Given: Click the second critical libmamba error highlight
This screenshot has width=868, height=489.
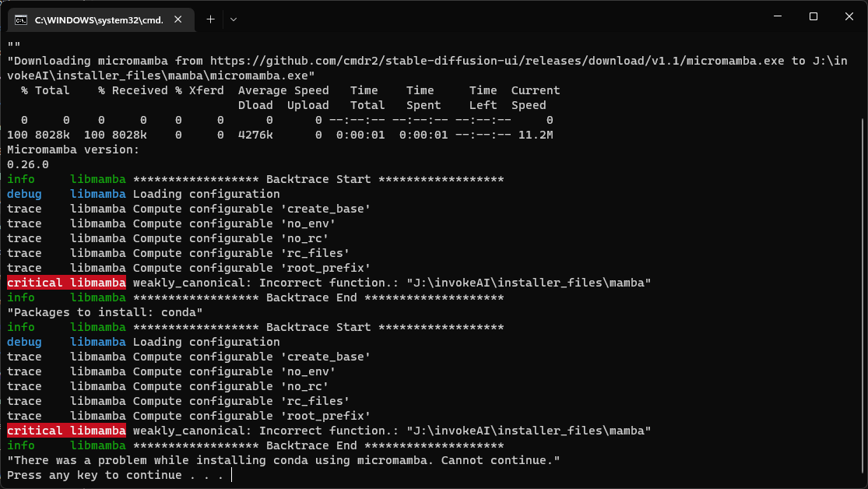Looking at the screenshot, I should [x=66, y=430].
